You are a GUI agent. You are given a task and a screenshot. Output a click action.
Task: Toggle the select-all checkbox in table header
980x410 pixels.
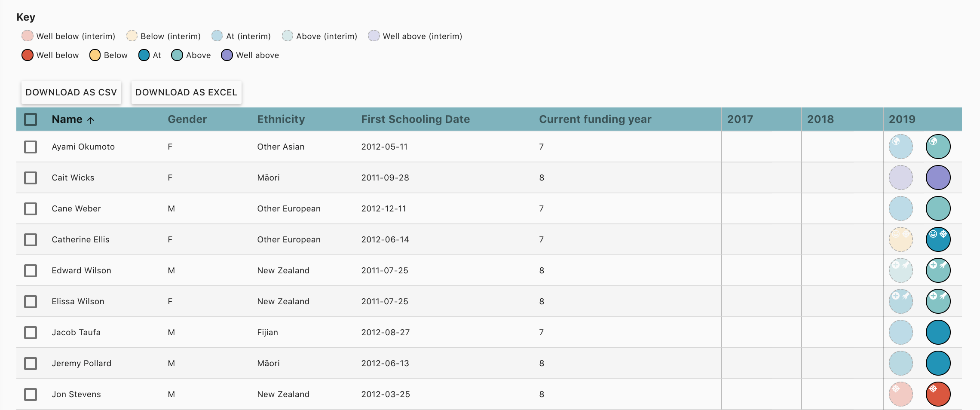(x=31, y=119)
